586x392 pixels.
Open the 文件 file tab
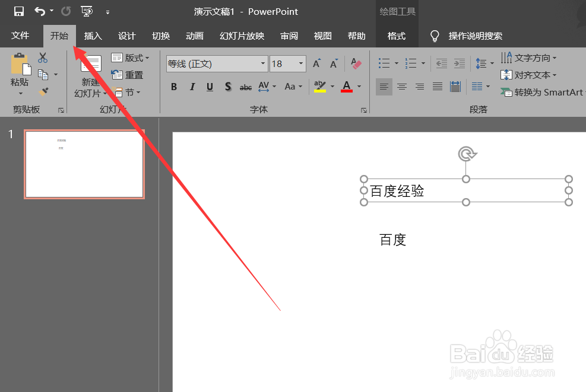tap(20, 36)
